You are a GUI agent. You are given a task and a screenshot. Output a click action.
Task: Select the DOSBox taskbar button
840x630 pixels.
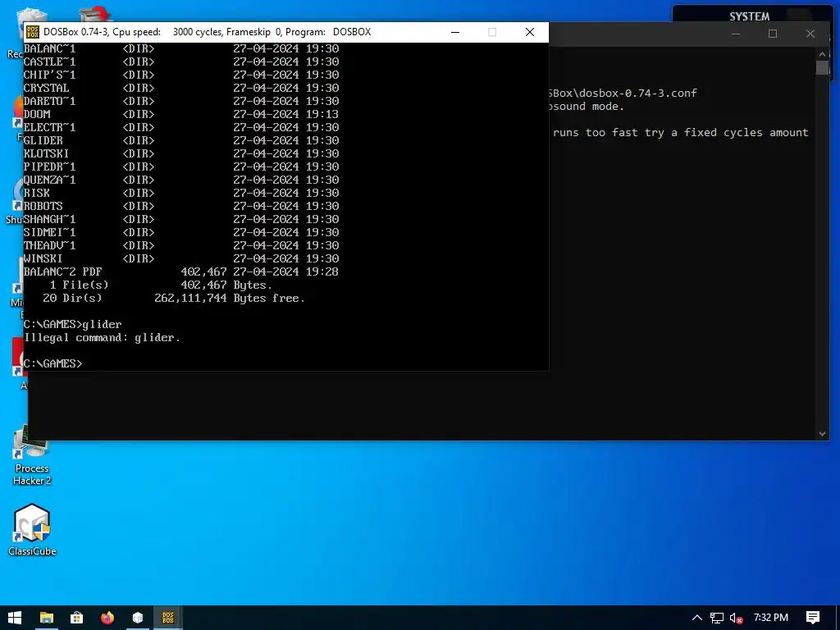tap(168, 618)
